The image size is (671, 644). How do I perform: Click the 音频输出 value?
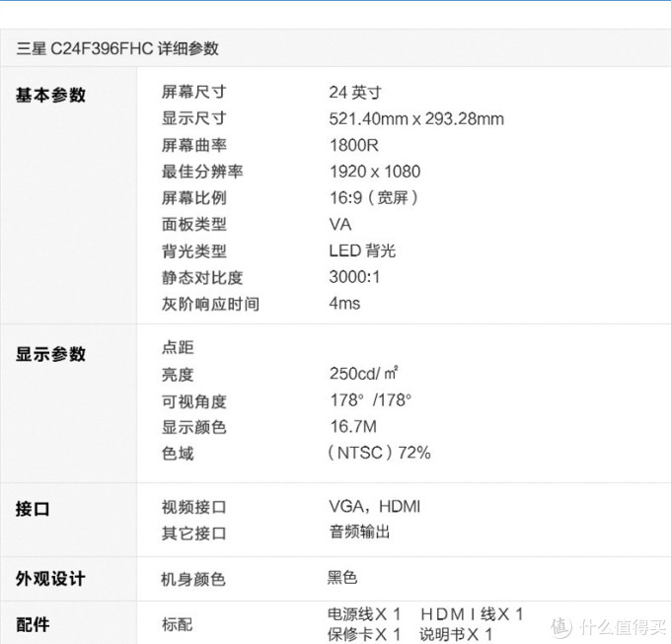click(359, 532)
